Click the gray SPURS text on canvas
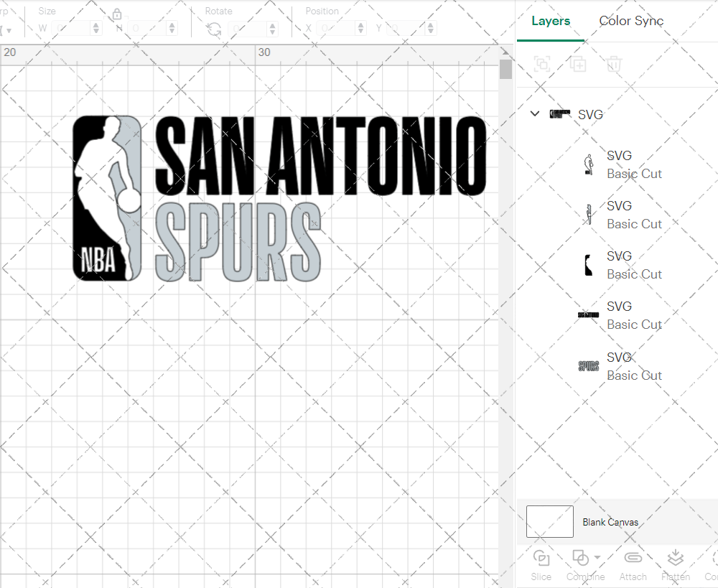 tap(238, 242)
